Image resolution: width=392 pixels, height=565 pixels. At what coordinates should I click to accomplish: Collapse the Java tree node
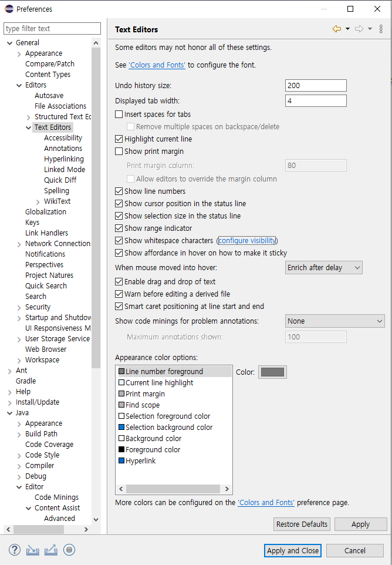click(10, 413)
